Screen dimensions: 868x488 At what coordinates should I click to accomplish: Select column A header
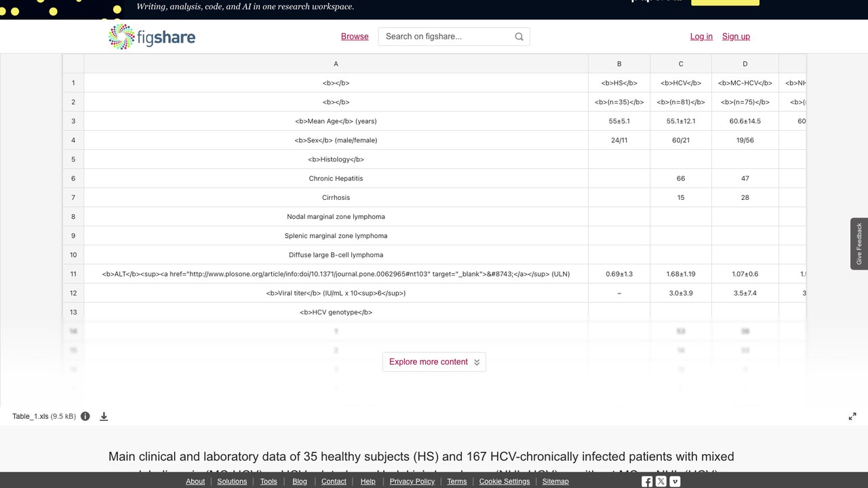336,64
